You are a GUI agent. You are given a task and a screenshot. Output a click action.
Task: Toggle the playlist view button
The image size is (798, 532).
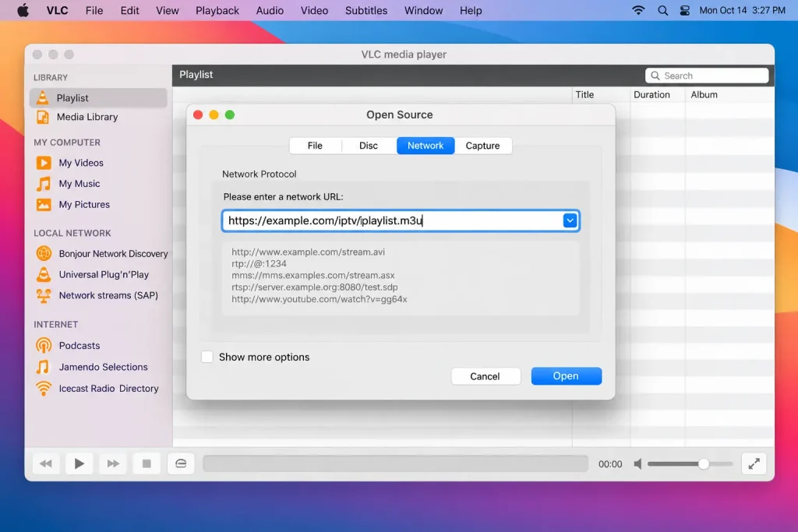[x=181, y=464]
